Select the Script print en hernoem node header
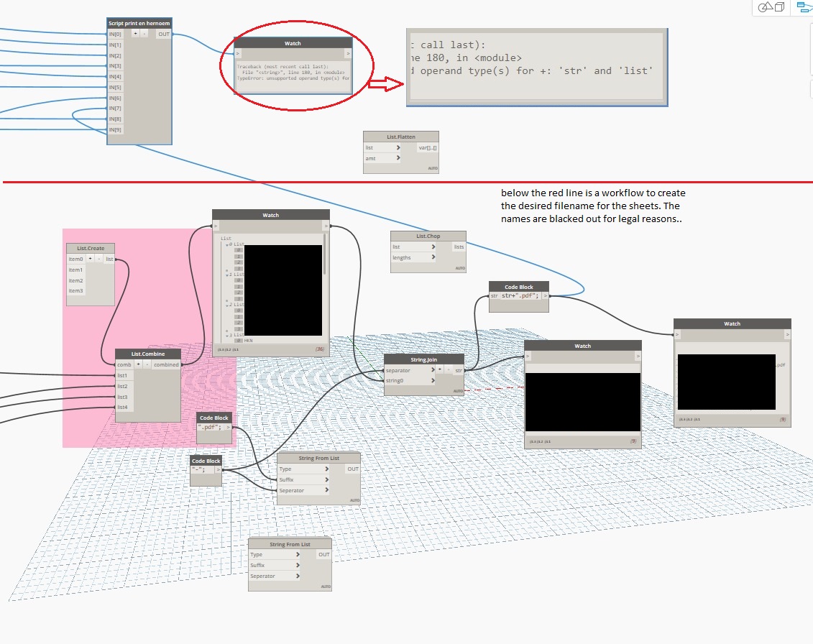Image resolution: width=813 pixels, height=644 pixels. 139,23
